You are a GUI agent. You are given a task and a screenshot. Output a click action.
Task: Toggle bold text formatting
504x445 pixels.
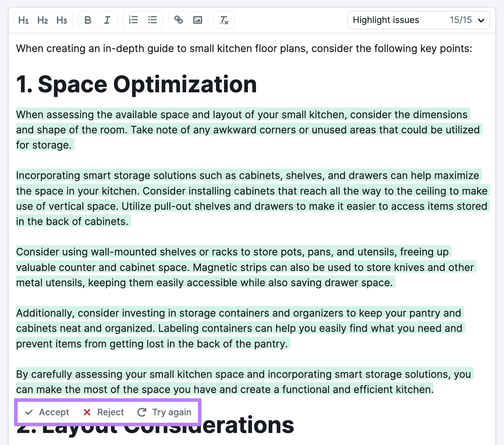(88, 20)
